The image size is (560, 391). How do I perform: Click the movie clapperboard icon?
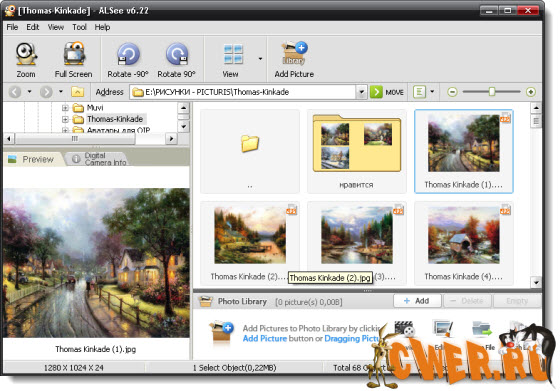point(404,329)
